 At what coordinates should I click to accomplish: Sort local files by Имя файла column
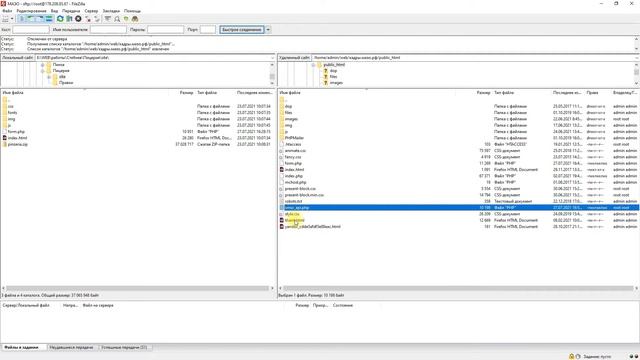click(x=13, y=93)
